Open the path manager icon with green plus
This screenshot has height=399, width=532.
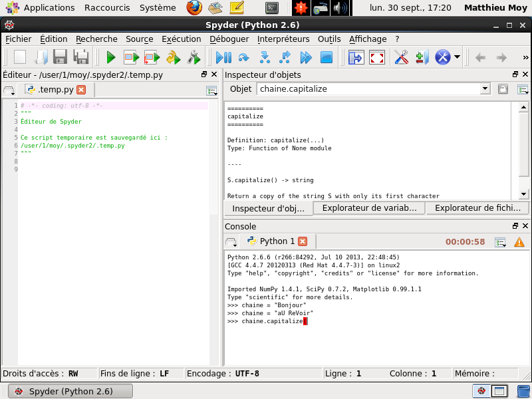(422, 57)
